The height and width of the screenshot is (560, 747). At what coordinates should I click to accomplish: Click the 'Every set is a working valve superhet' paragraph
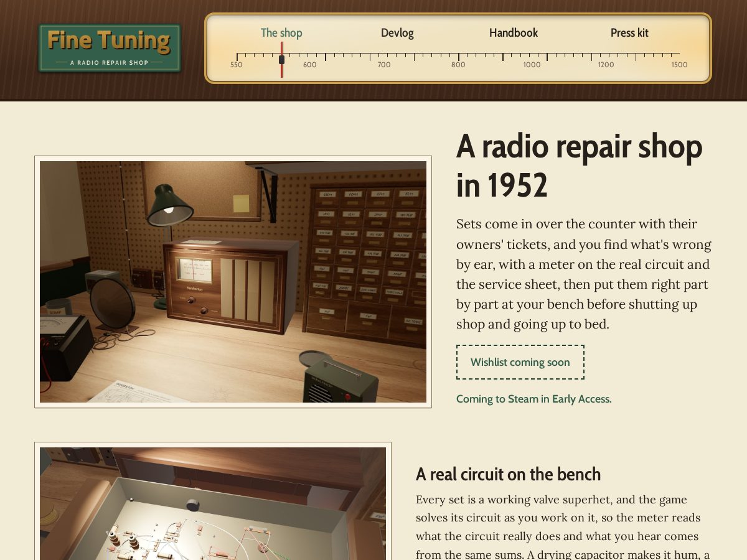pos(564,526)
